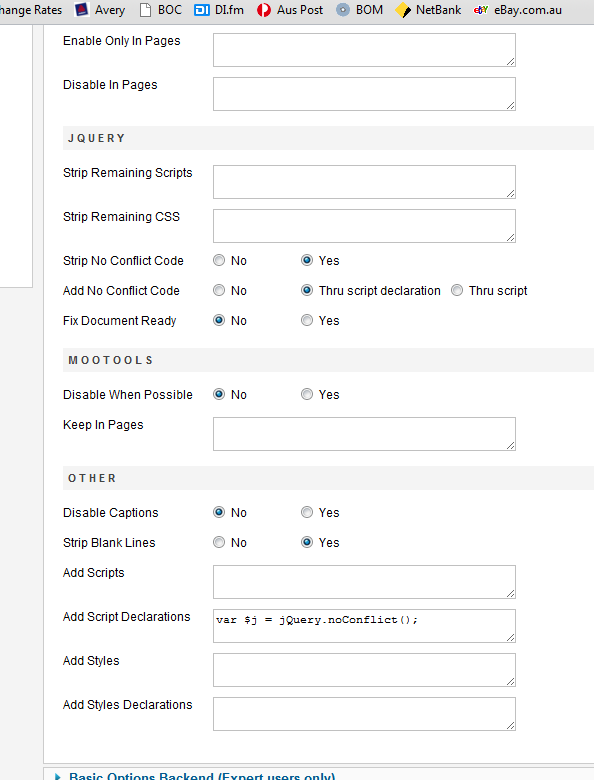
Task: Open the BOM bookmark icon
Action: coord(343,9)
